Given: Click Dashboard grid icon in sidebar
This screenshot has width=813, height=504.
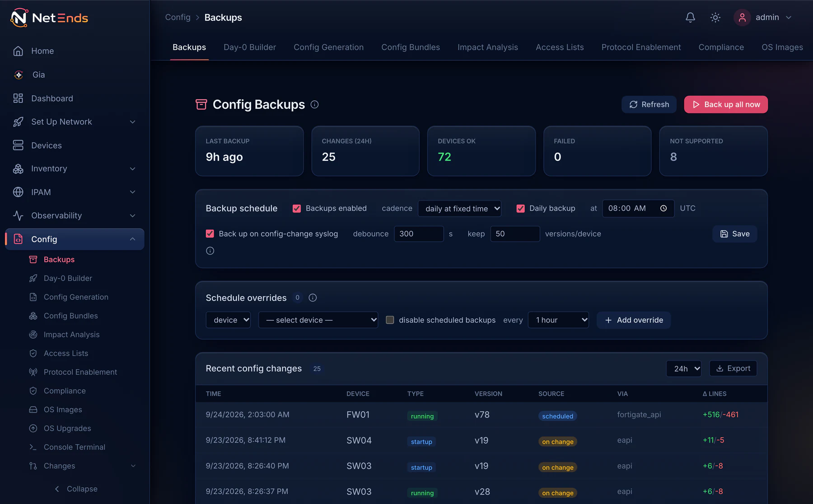Looking at the screenshot, I should (x=18, y=98).
